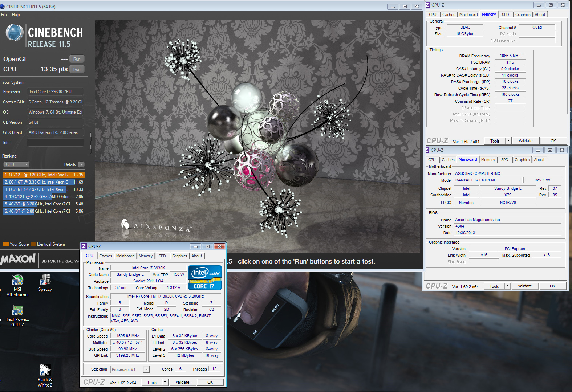Image resolution: width=572 pixels, height=392 pixels.
Task: Switch to CPU tab in Memory CPU-Z window
Action: (433, 15)
